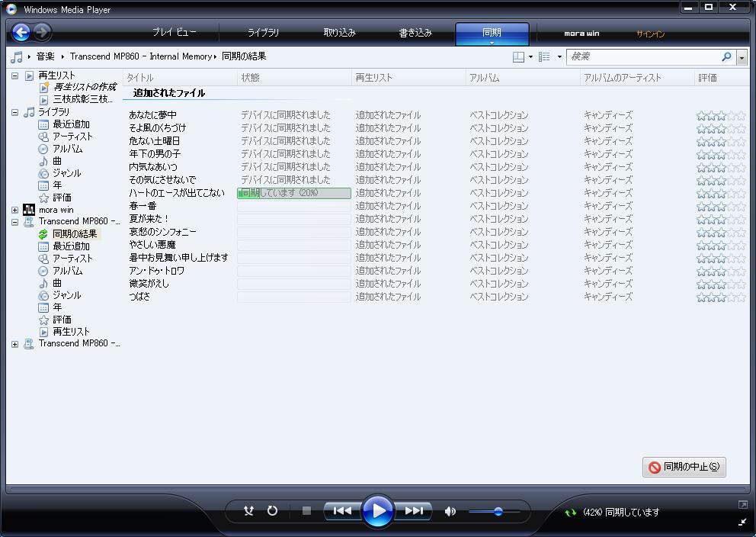Open library 評価 star item under ライブラリ
The height and width of the screenshot is (537, 756).
(x=62, y=198)
